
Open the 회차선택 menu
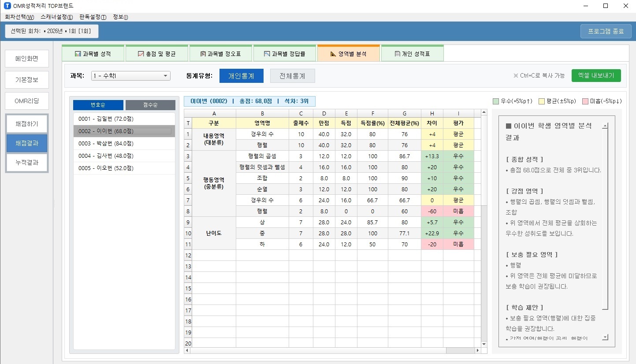click(19, 17)
